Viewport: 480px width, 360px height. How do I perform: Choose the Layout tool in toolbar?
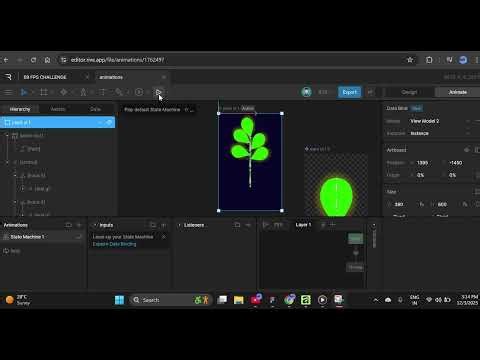(x=103, y=92)
